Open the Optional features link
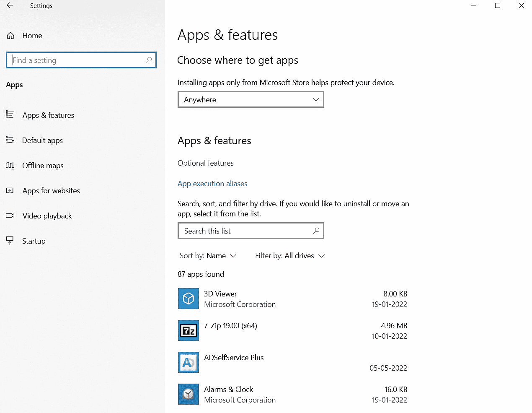Viewport: 532px width, 413px height. (x=206, y=163)
